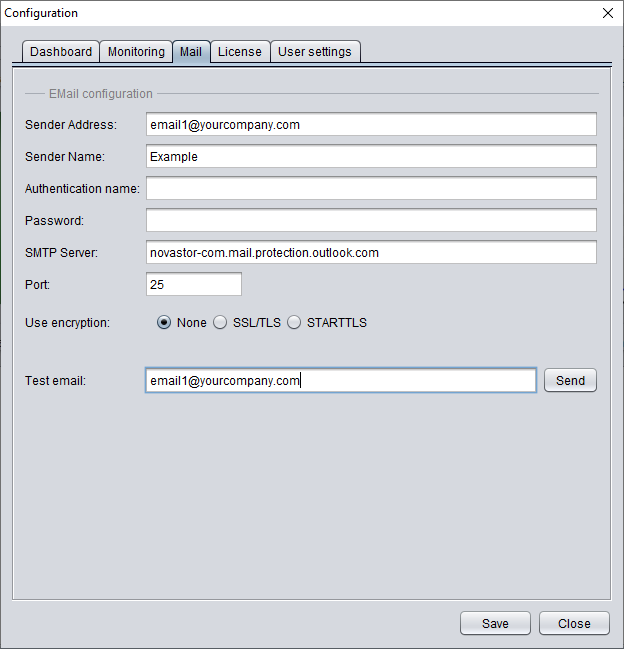Screen dimensions: 624x649
Task: Click the Configuration window title bar
Action: [x=290, y=13]
